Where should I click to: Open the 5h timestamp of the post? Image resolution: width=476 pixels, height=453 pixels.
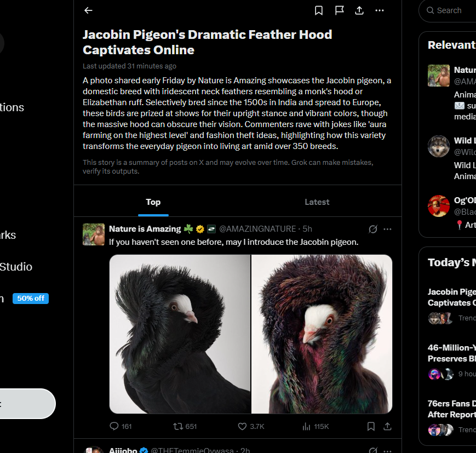[x=307, y=228]
